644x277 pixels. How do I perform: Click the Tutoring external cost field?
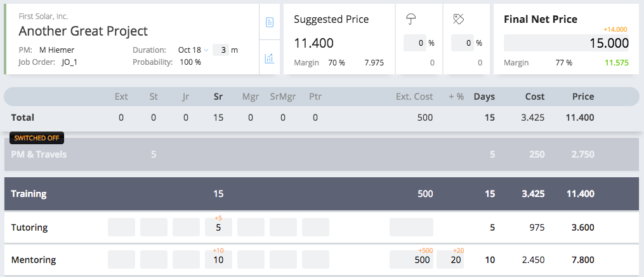(x=411, y=227)
